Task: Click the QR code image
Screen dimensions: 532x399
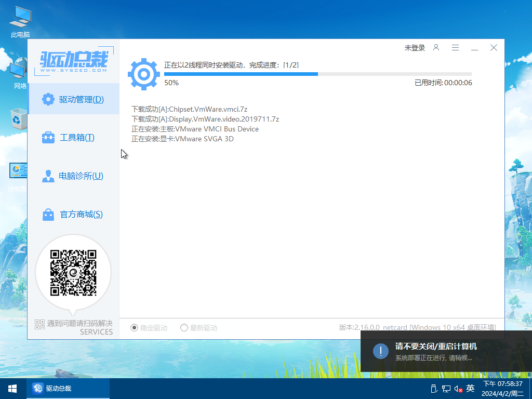Action: (x=73, y=273)
